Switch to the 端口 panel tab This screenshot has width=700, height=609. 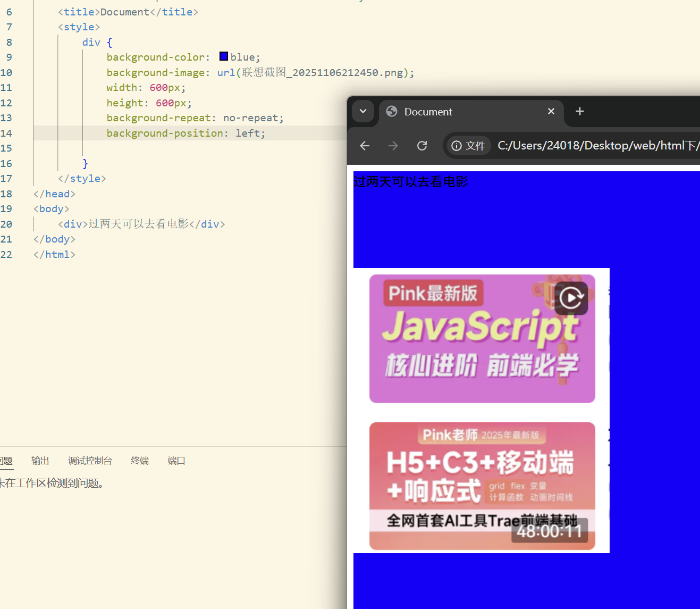(176, 461)
